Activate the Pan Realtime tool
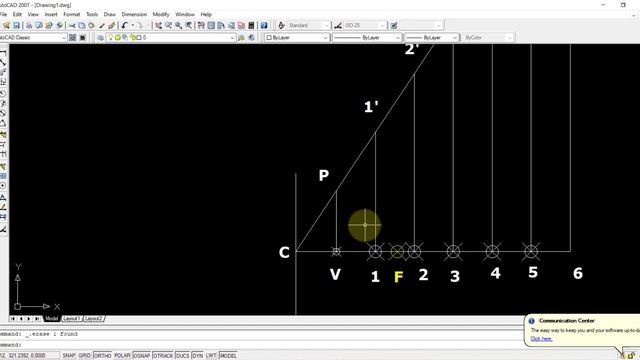This screenshot has width=640, height=360. 158,25
